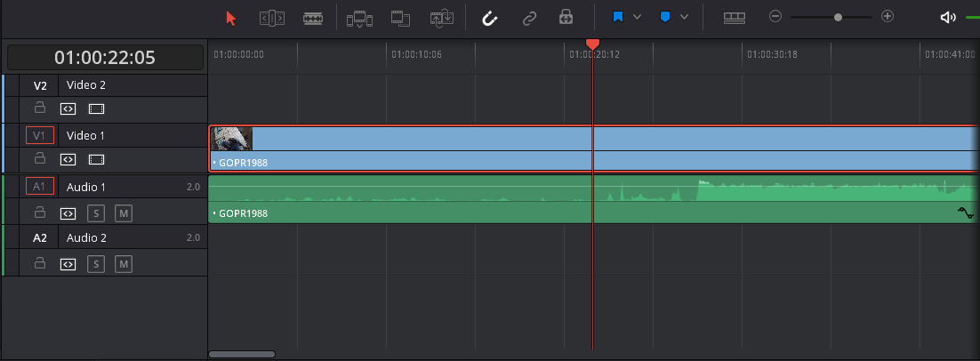
Task: Click the timeline zoom slider handle
Action: (838, 18)
